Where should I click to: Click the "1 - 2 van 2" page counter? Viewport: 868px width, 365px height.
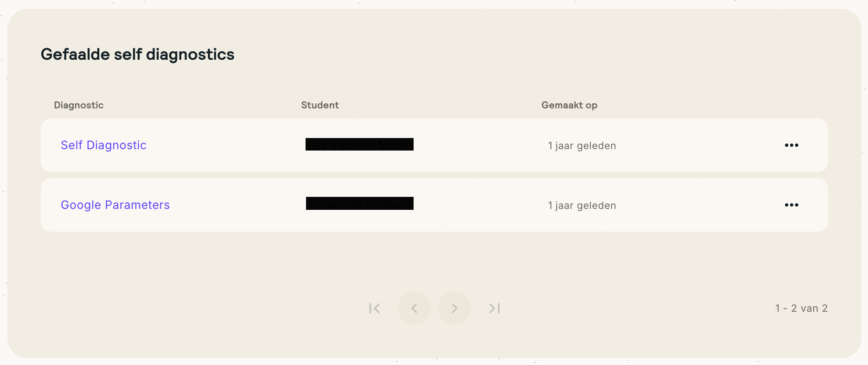801,308
